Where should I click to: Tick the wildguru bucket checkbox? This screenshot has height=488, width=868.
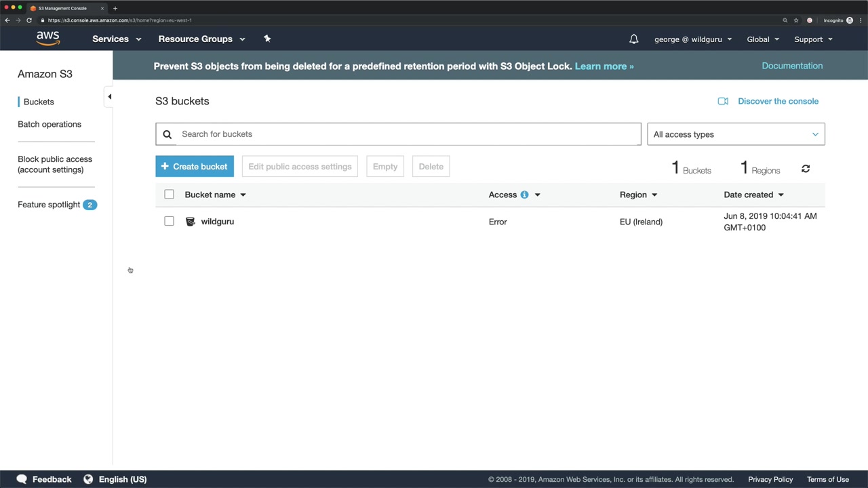click(169, 221)
